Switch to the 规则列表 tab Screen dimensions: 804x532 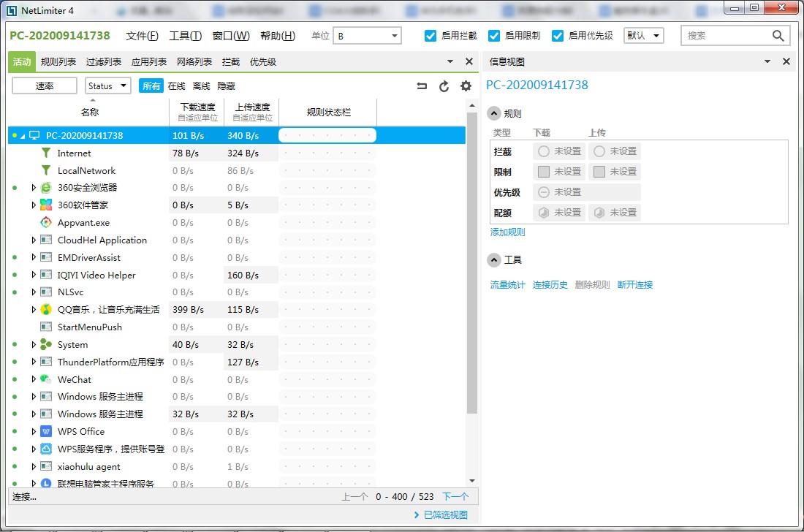pos(58,61)
